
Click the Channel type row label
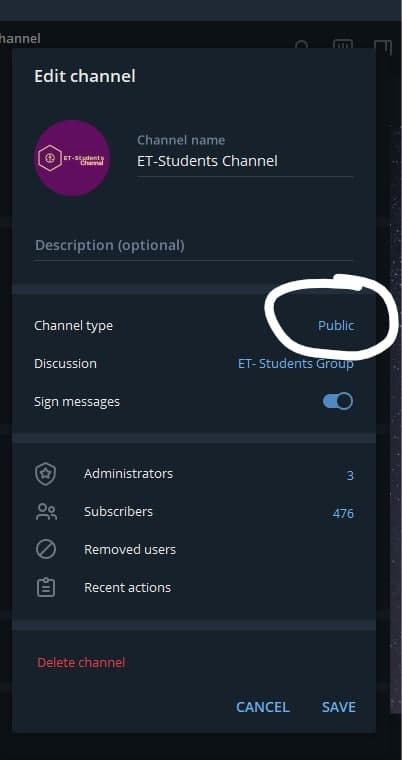pyautogui.click(x=73, y=326)
